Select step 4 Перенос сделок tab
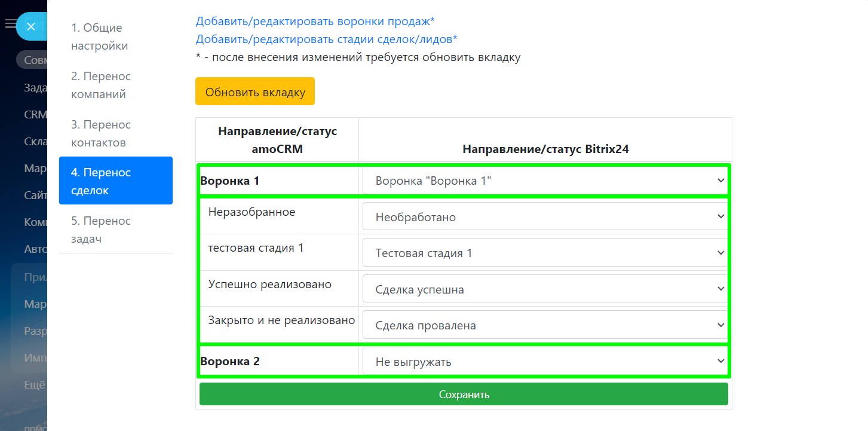 pyautogui.click(x=115, y=181)
